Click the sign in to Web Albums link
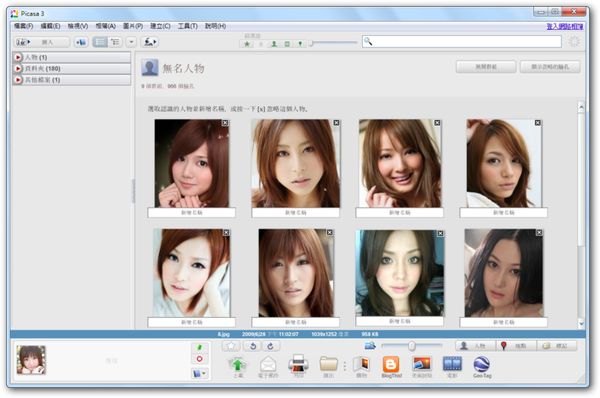This screenshot has width=600, height=398. [565, 26]
